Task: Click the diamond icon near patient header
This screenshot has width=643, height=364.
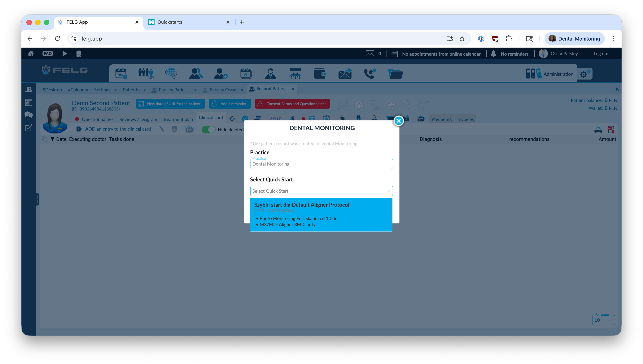Action: point(359,105)
